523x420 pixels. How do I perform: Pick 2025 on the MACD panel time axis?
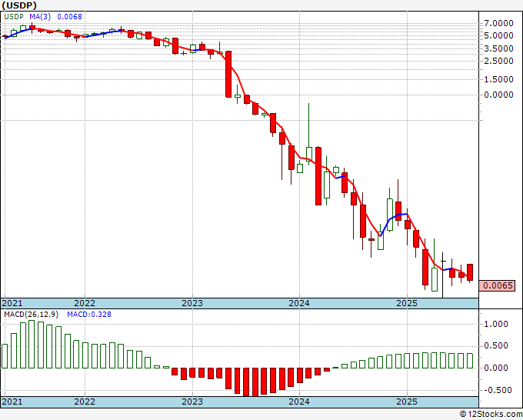[x=407, y=402]
